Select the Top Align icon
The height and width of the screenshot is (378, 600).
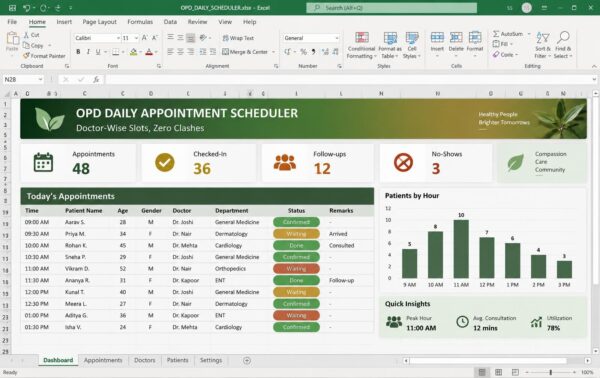coord(170,37)
